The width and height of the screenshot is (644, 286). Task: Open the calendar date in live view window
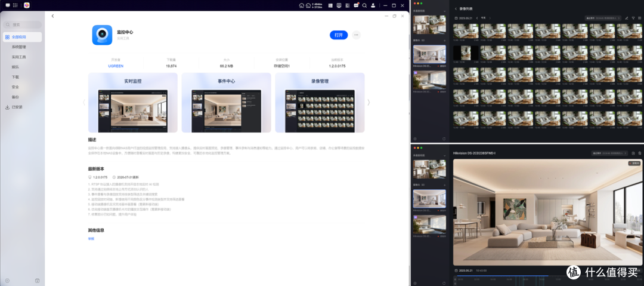[x=464, y=270]
